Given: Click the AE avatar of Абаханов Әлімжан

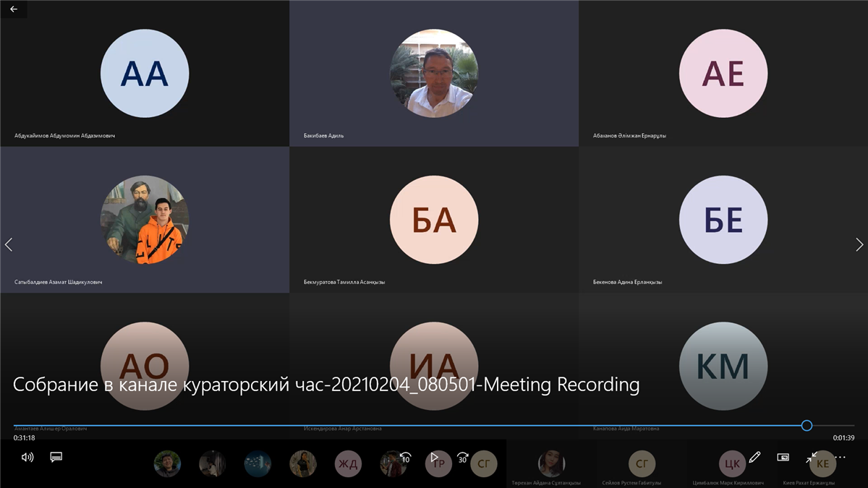Looking at the screenshot, I should tap(723, 73).
